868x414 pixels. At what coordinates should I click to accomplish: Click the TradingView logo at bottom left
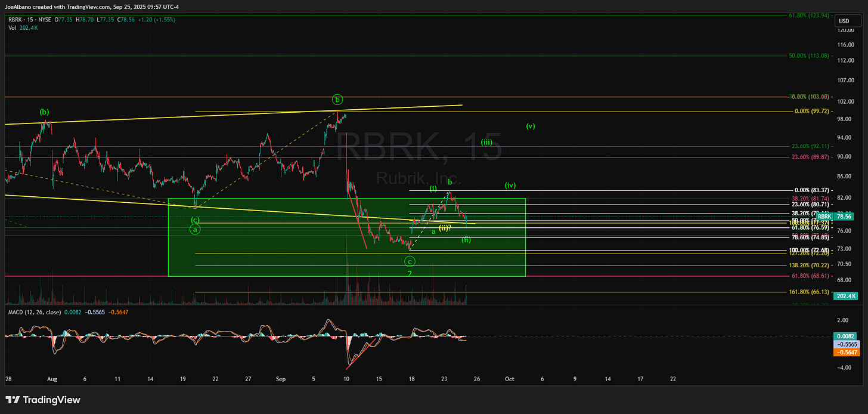[43, 400]
